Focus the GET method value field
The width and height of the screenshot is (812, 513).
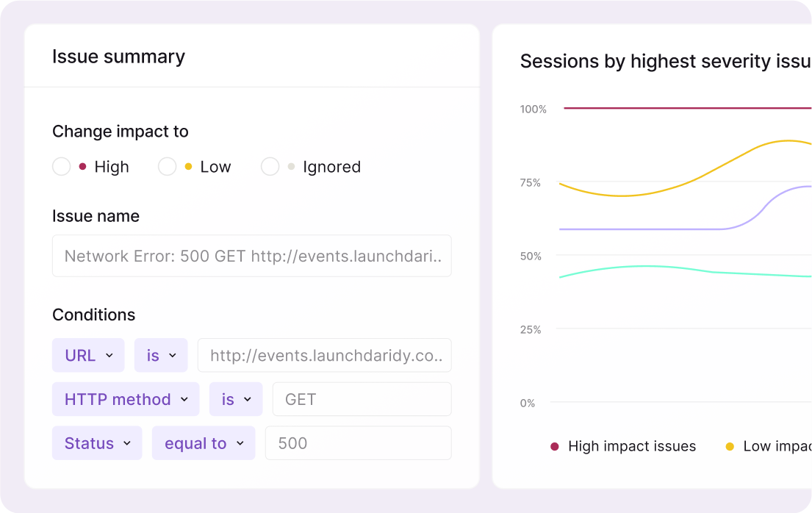(x=362, y=400)
